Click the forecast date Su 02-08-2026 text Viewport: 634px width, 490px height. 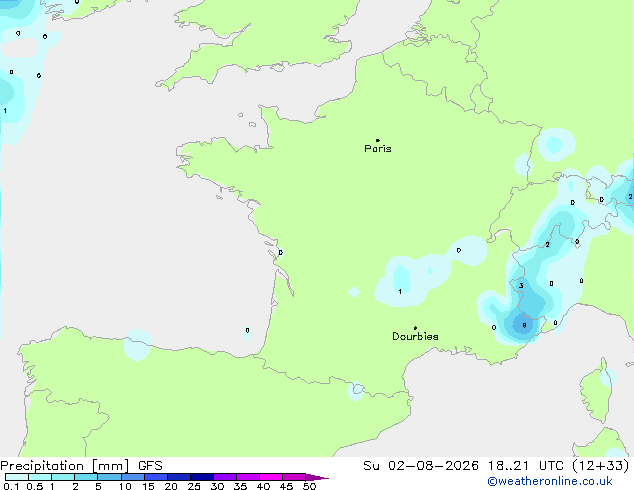coord(421,466)
